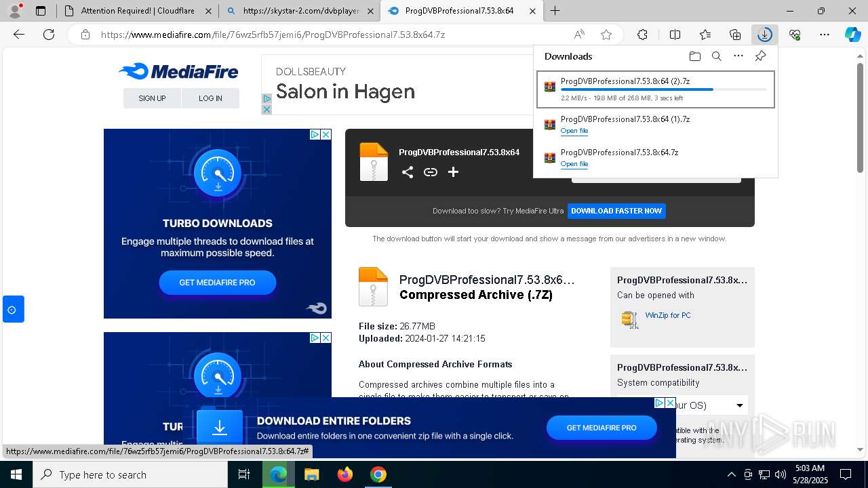This screenshot has width=868, height=488.
Task: Open the Windows Start menu
Action: [16, 474]
